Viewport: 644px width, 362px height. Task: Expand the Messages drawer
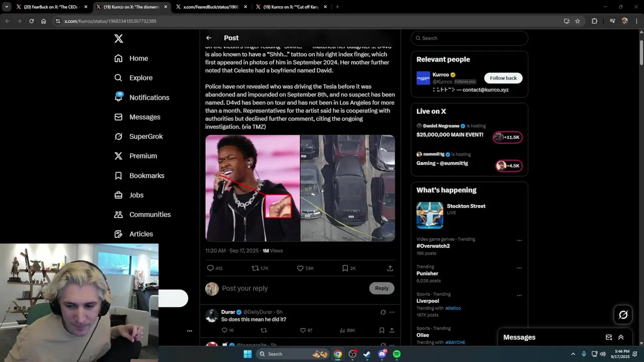[621, 337]
